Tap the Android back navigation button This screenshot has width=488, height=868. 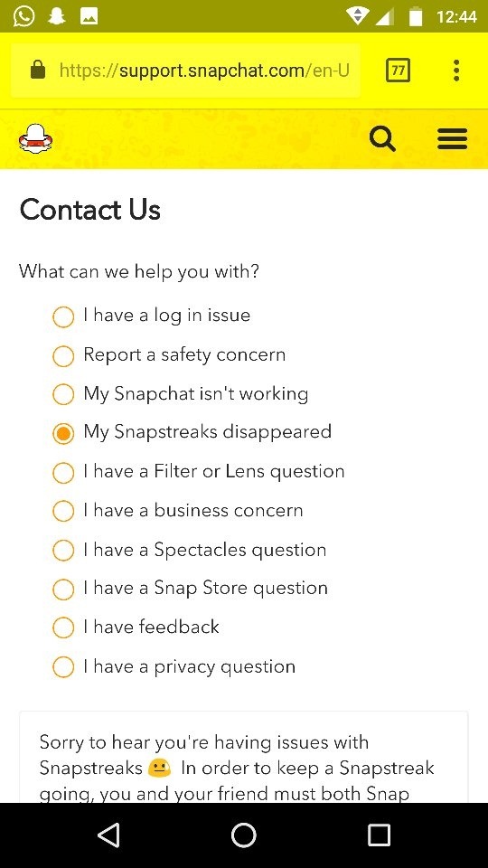tap(109, 835)
